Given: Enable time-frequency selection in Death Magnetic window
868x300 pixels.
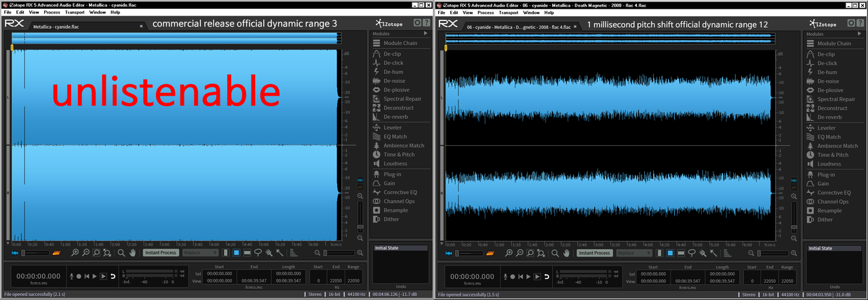Looking at the screenshot, I should (670, 252).
